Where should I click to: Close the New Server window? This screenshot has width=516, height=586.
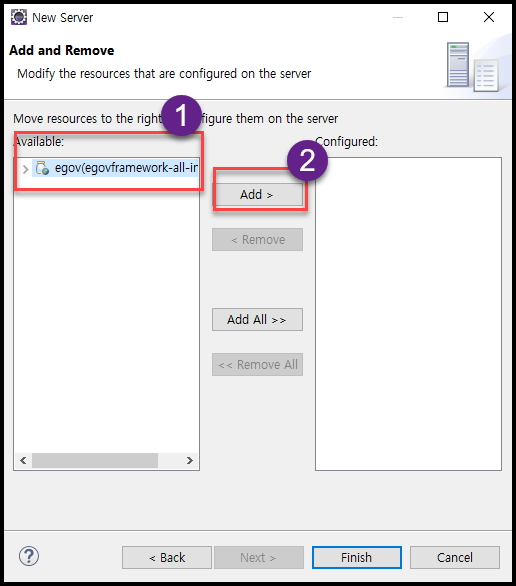point(489,17)
